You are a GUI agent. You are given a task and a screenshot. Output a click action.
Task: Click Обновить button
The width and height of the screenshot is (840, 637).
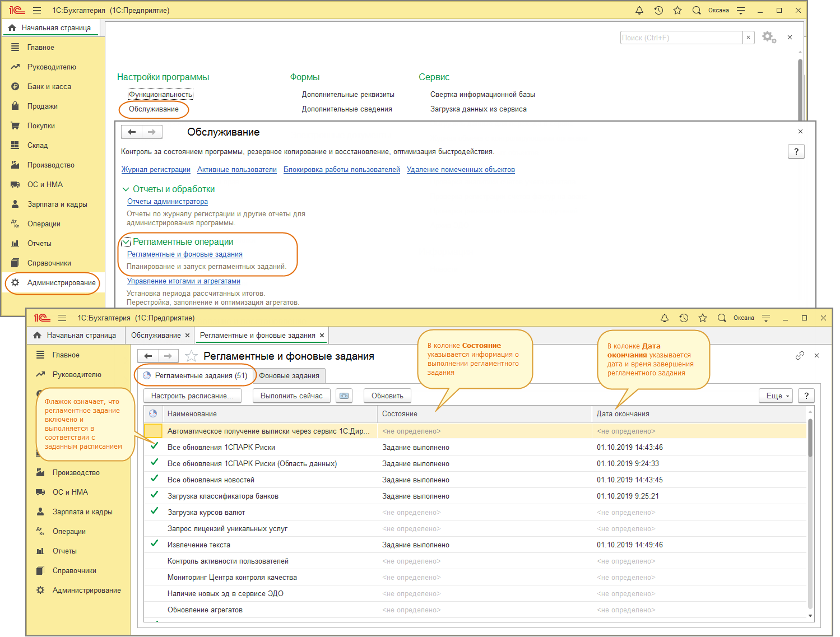click(x=387, y=396)
